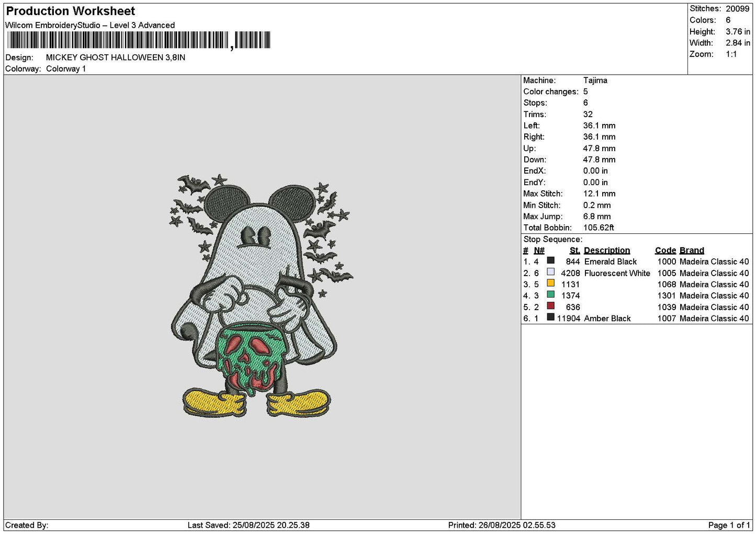Click the Machine value Tajima

point(595,81)
